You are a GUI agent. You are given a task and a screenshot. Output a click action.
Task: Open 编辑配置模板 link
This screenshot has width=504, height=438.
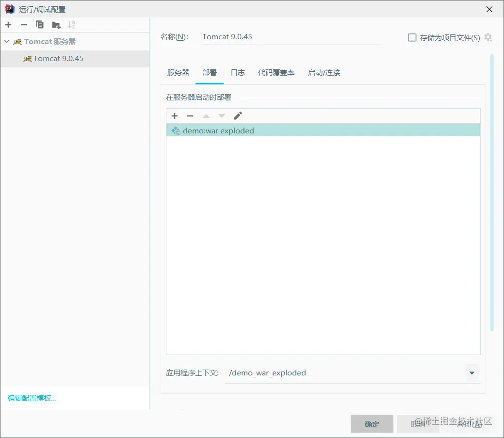coord(32,398)
